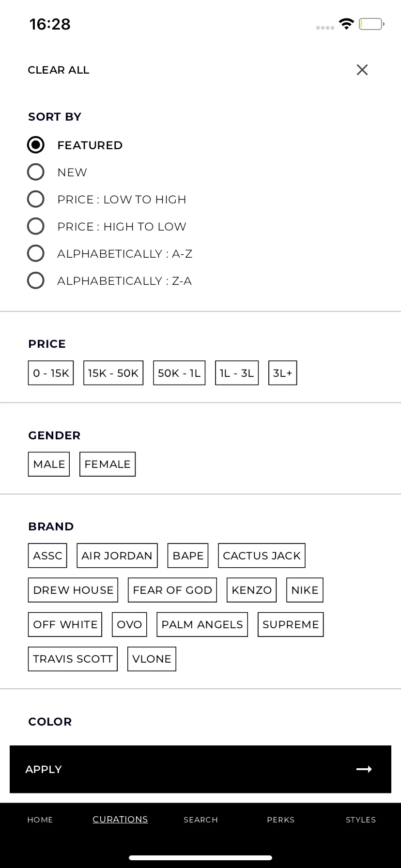Open the Home tab

point(40,820)
